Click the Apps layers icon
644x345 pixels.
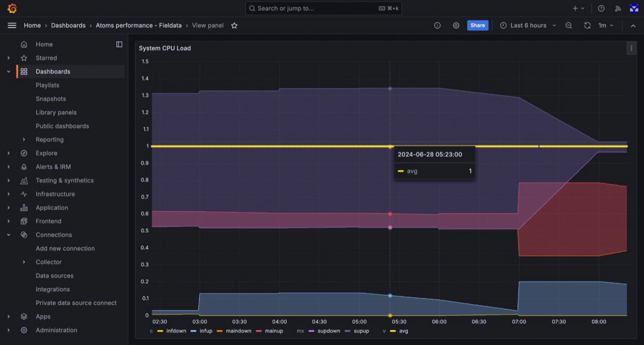tap(24, 317)
